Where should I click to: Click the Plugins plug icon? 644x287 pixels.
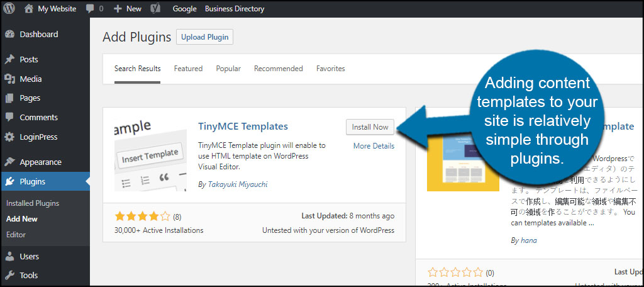[x=10, y=181]
